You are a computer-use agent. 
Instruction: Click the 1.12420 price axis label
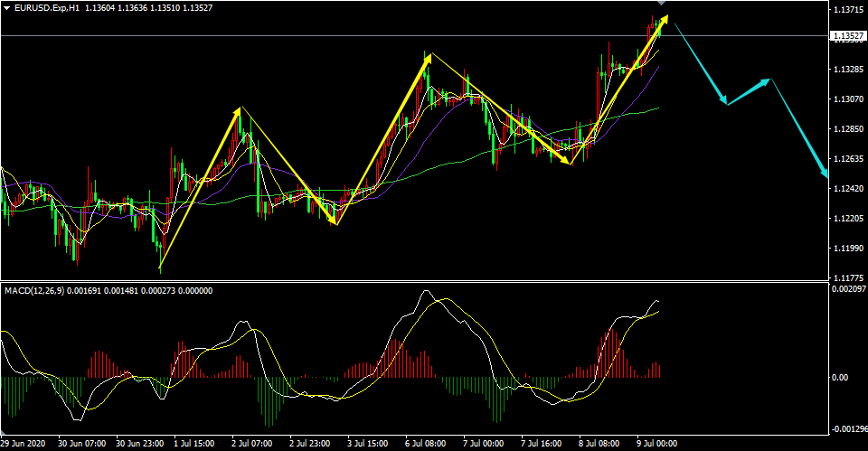pos(848,189)
